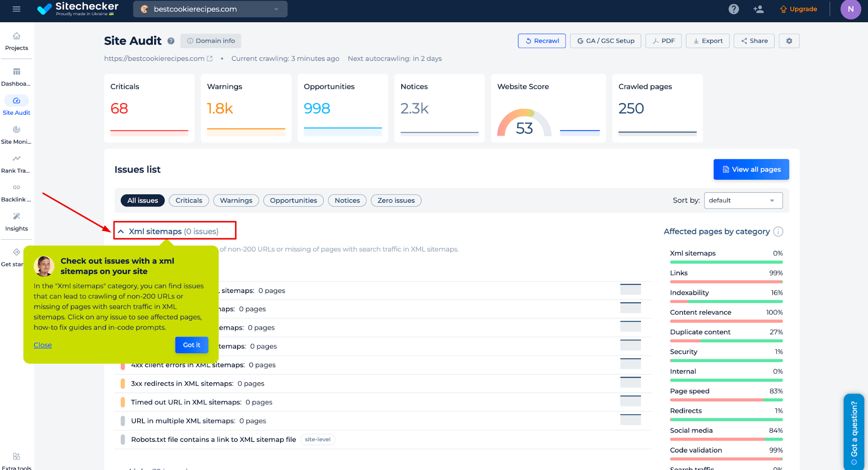Click the Backlinks sidebar icon
This screenshot has width=868, height=470.
[x=16, y=187]
